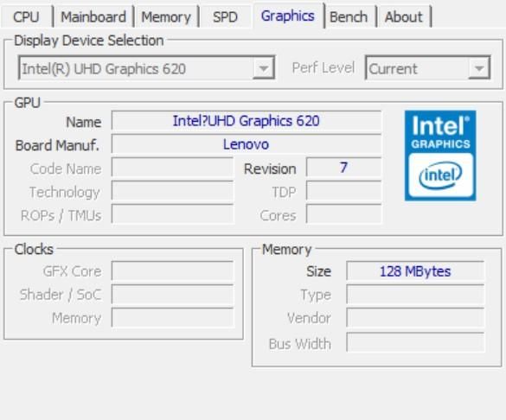The width and height of the screenshot is (506, 420).
Task: Click the Name label in the GPU group
Action: (x=84, y=122)
